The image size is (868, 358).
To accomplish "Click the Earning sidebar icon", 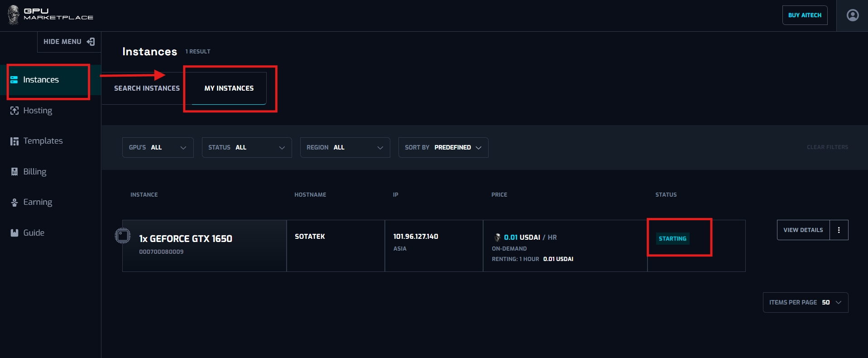I will click(14, 203).
